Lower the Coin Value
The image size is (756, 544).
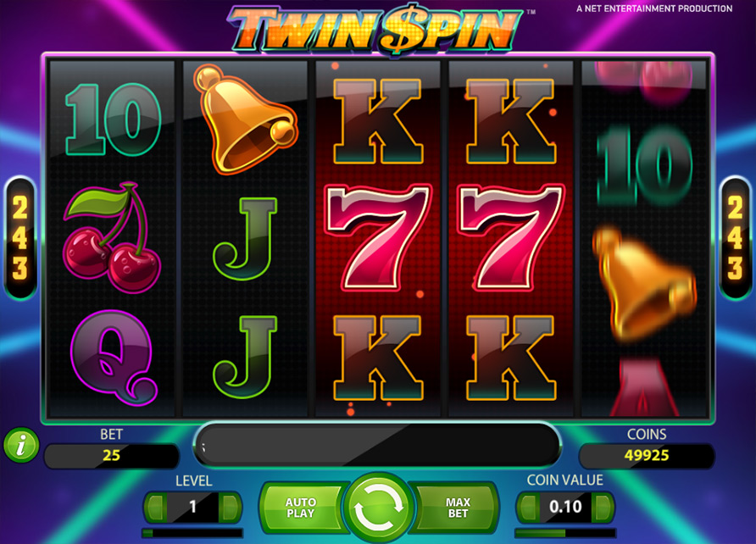[x=528, y=507]
